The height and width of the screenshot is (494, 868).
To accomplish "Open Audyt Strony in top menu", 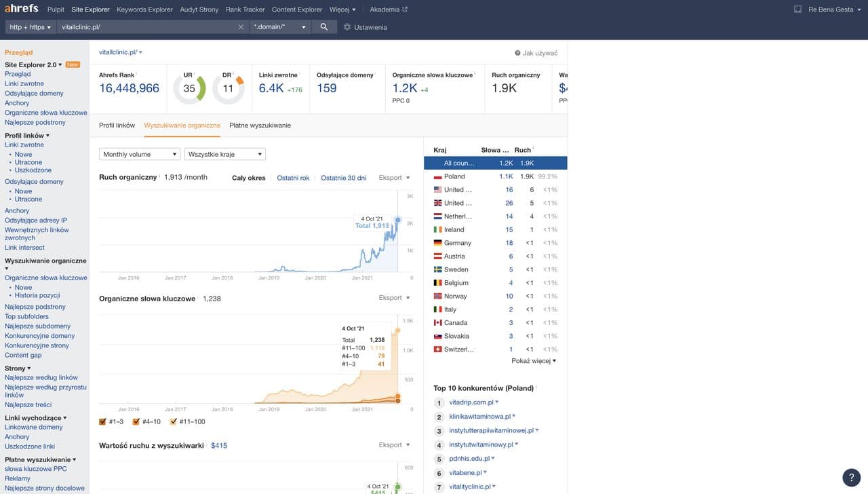I will pos(199,9).
